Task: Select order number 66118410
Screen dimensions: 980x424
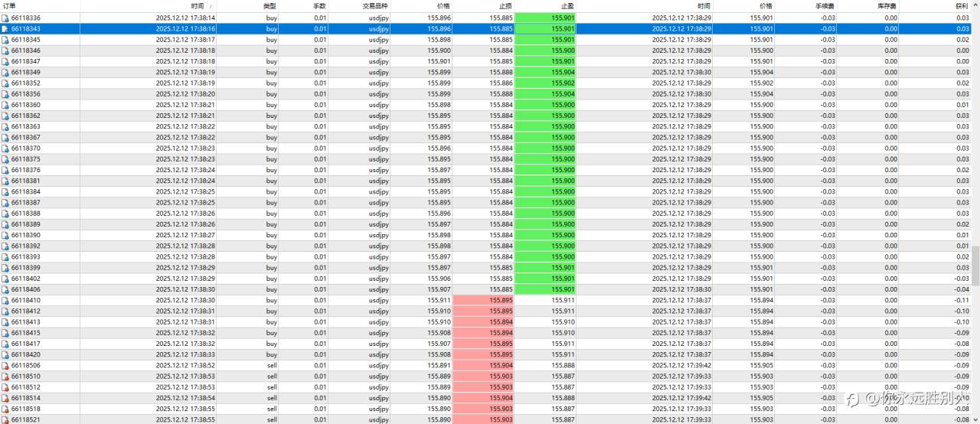Action: pos(26,300)
